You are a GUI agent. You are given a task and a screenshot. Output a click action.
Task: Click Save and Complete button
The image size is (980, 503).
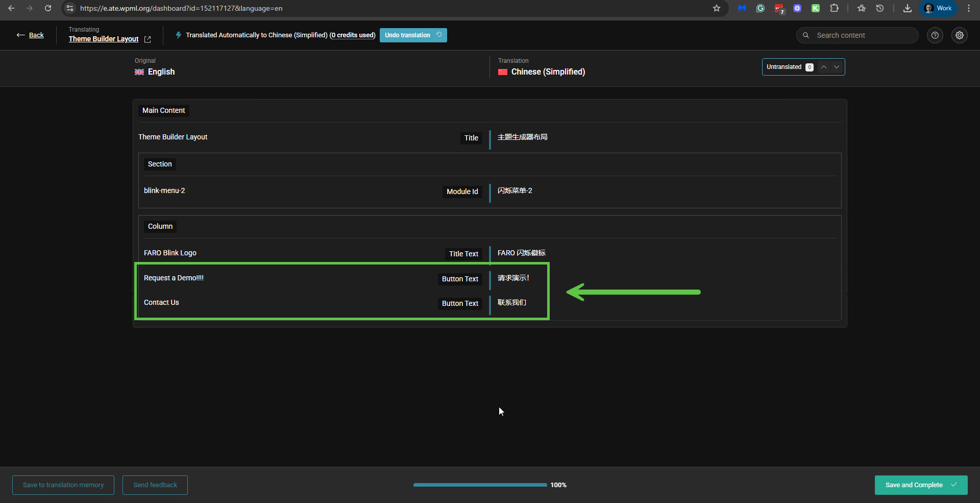click(x=920, y=485)
